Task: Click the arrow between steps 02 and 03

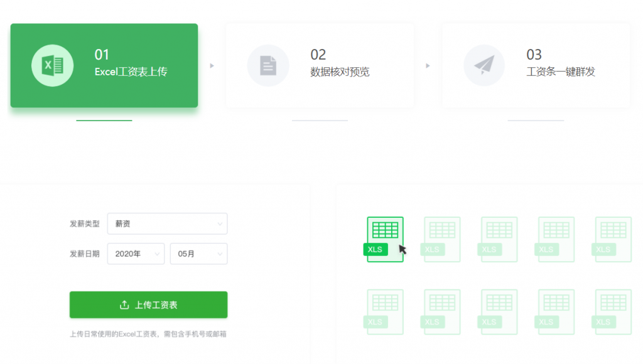Action: click(428, 65)
